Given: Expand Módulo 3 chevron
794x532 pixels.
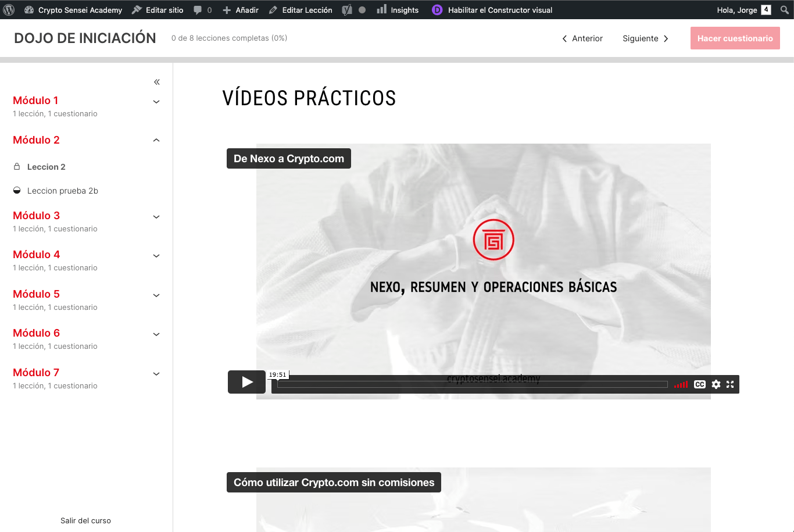Looking at the screenshot, I should [x=156, y=217].
